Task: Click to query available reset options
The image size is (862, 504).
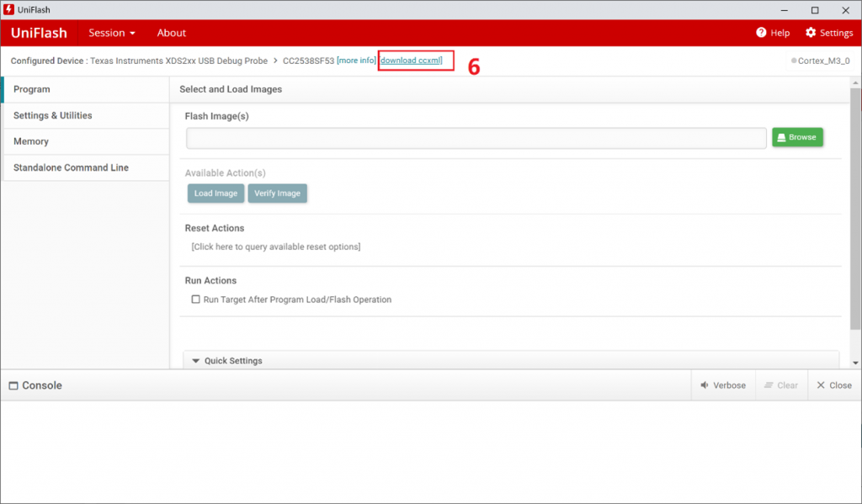Action: 276,247
